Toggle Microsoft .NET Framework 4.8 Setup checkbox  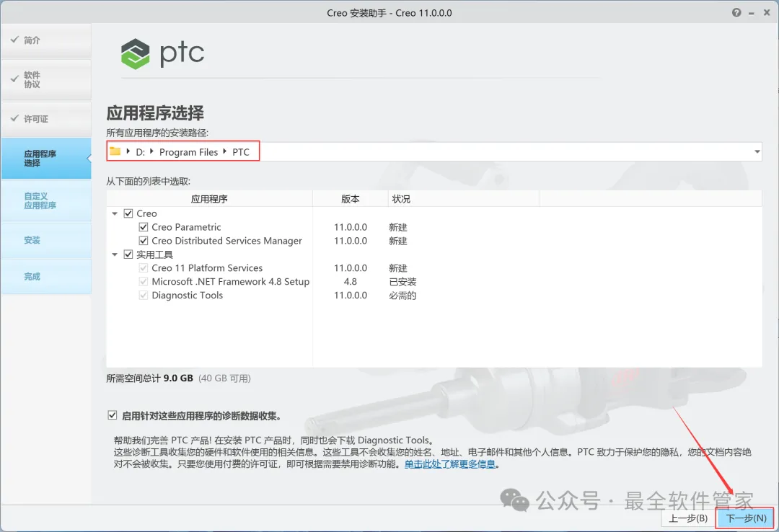tap(144, 282)
